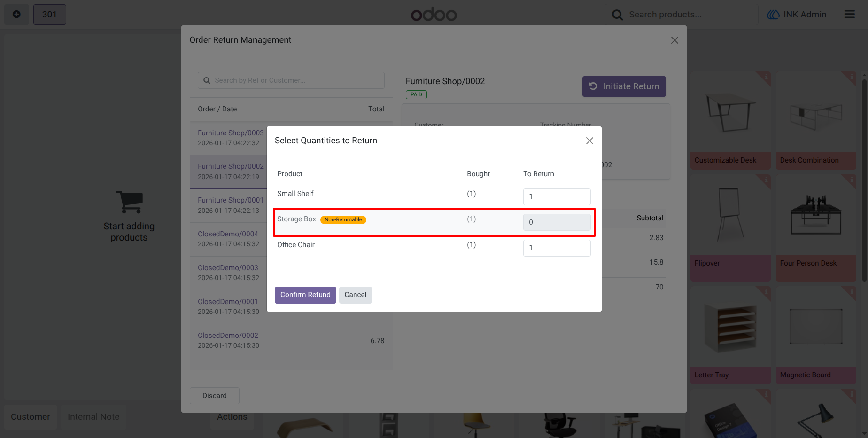868x438 pixels.
Task: Click the Customer button
Action: [x=31, y=417]
